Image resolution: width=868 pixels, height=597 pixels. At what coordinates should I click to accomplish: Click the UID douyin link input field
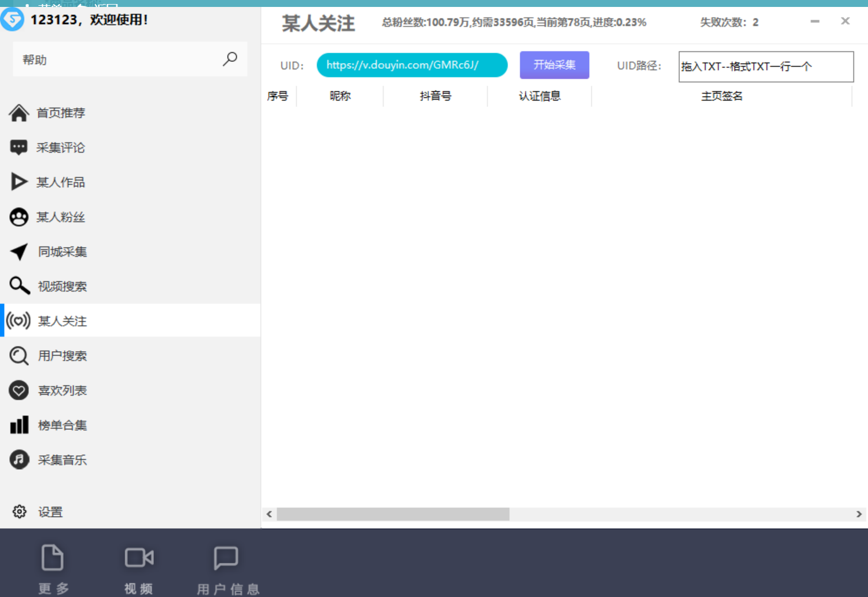[x=411, y=65]
